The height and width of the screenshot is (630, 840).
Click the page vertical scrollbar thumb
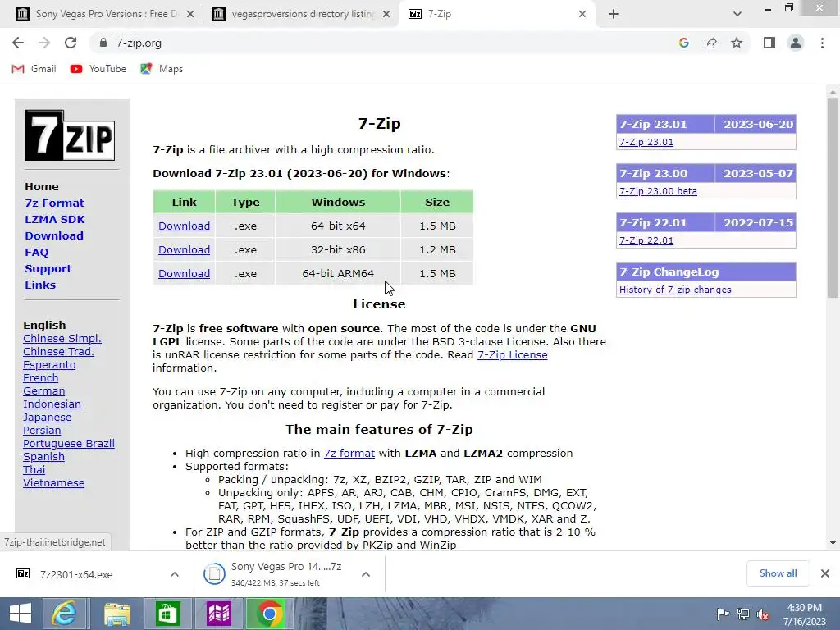(x=832, y=199)
